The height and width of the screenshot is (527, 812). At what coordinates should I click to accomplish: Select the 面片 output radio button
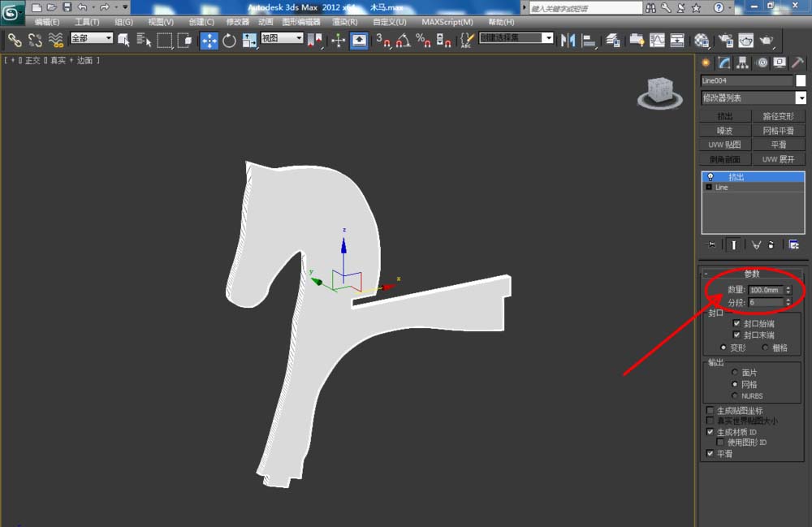[735, 372]
